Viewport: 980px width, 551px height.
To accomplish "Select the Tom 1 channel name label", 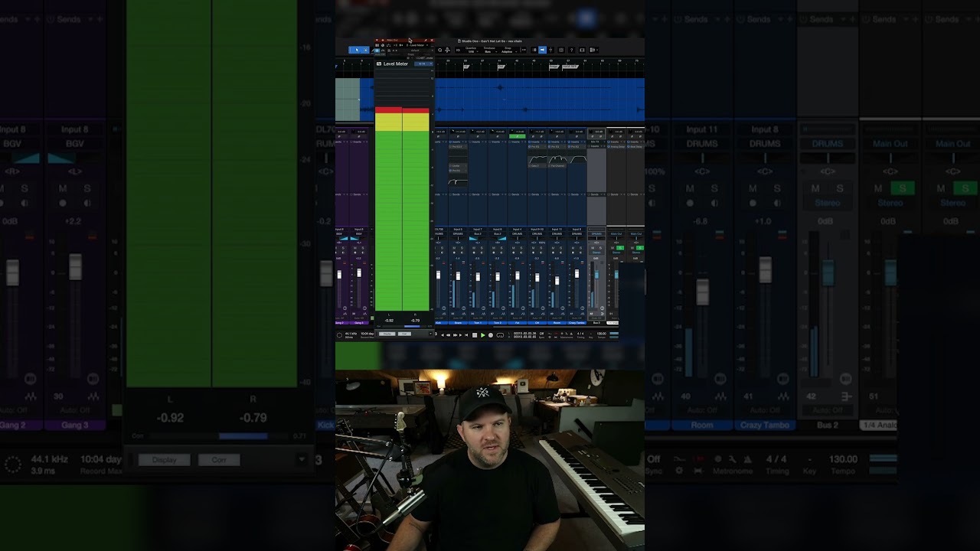I will pyautogui.click(x=478, y=323).
